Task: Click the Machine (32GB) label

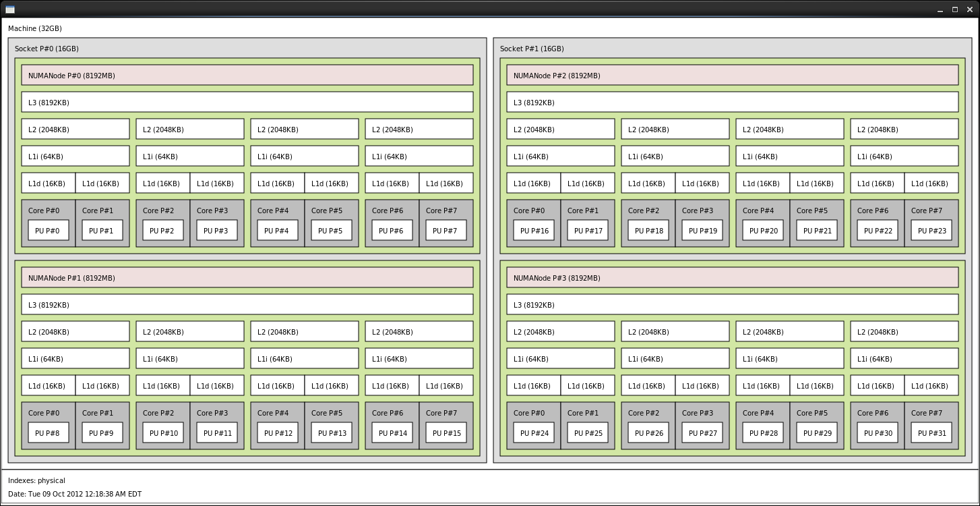Action: pos(35,28)
